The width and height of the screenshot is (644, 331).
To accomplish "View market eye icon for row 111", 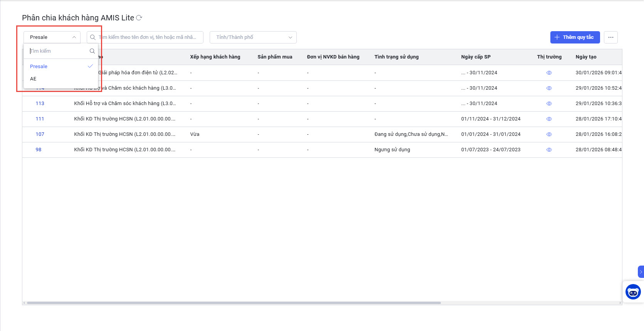I will 549,119.
